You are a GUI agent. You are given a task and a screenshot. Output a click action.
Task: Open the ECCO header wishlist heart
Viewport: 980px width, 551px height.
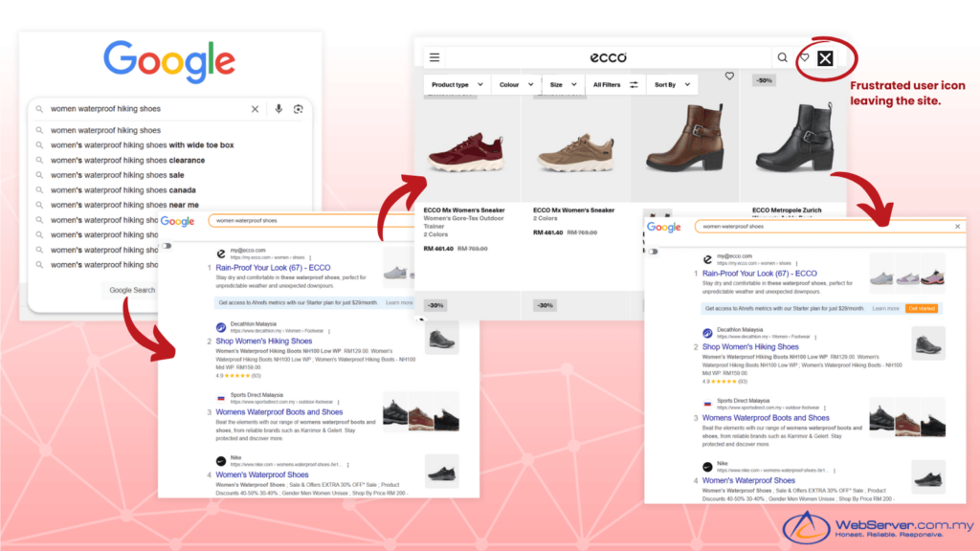click(x=804, y=57)
